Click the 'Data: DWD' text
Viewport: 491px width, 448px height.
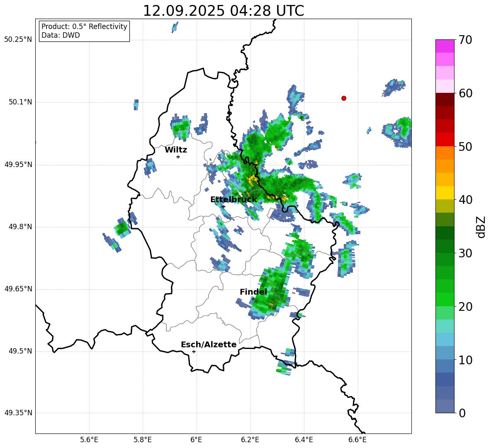[61, 35]
